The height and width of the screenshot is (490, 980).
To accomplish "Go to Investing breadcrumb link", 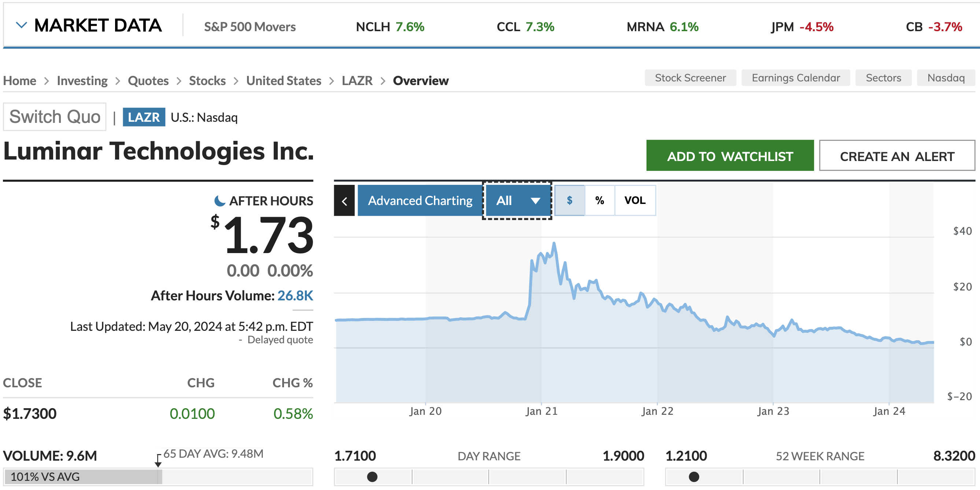I will coord(82,81).
